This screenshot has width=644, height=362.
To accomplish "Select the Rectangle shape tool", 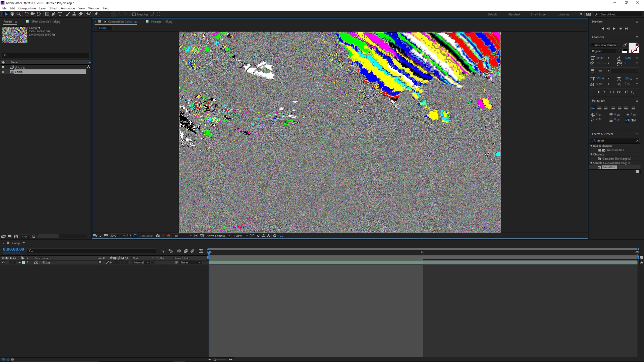I will [x=47, y=14].
